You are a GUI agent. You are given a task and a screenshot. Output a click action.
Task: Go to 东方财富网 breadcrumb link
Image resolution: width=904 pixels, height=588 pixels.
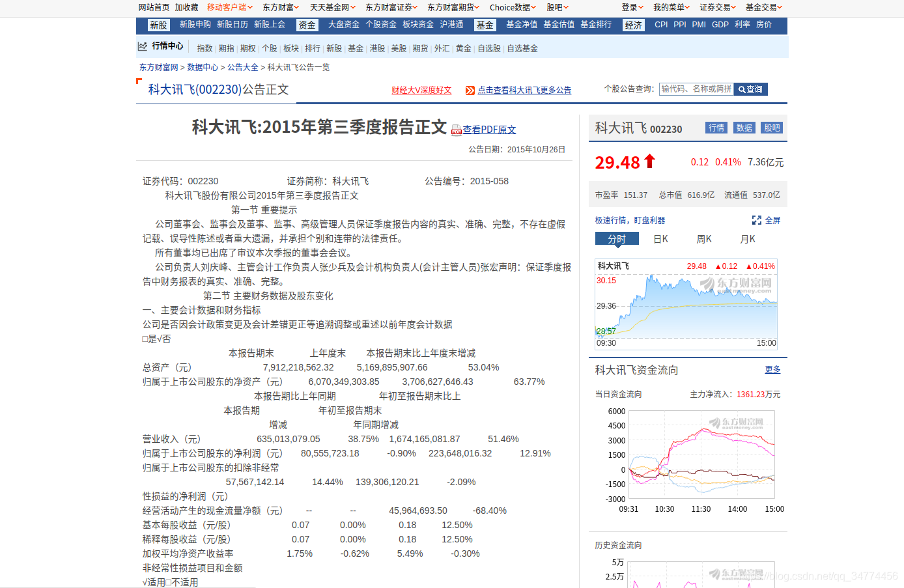pos(158,67)
